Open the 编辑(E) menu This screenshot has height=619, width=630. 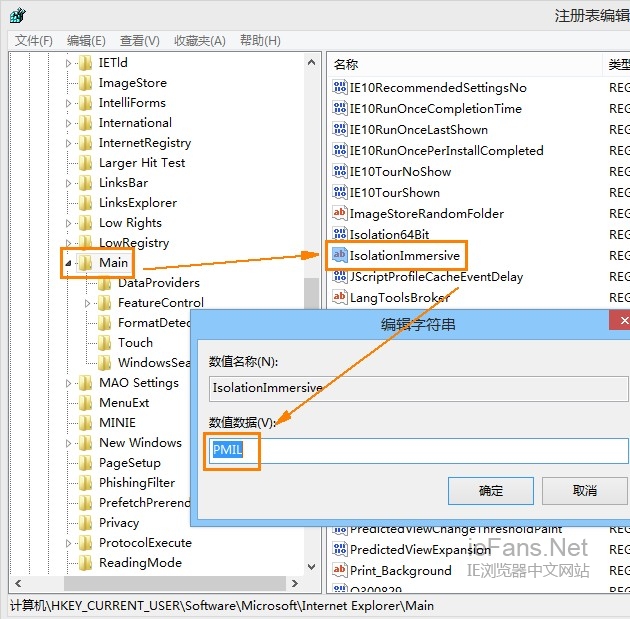tap(86, 41)
